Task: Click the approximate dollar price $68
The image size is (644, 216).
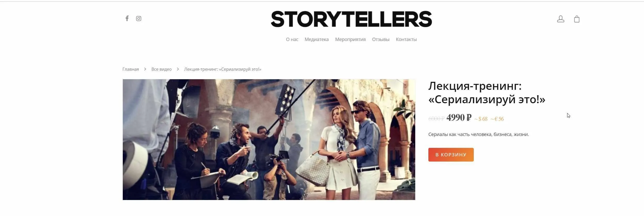Action: coord(481,119)
